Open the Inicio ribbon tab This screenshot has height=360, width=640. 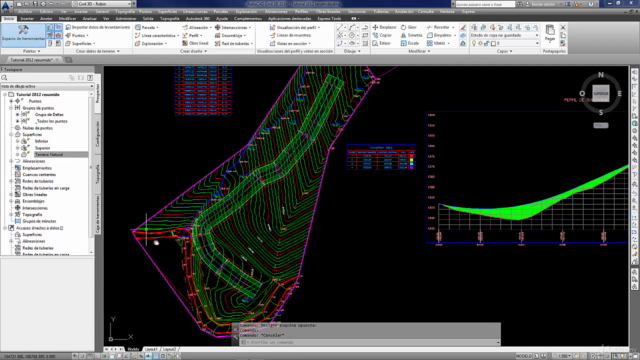[9, 19]
